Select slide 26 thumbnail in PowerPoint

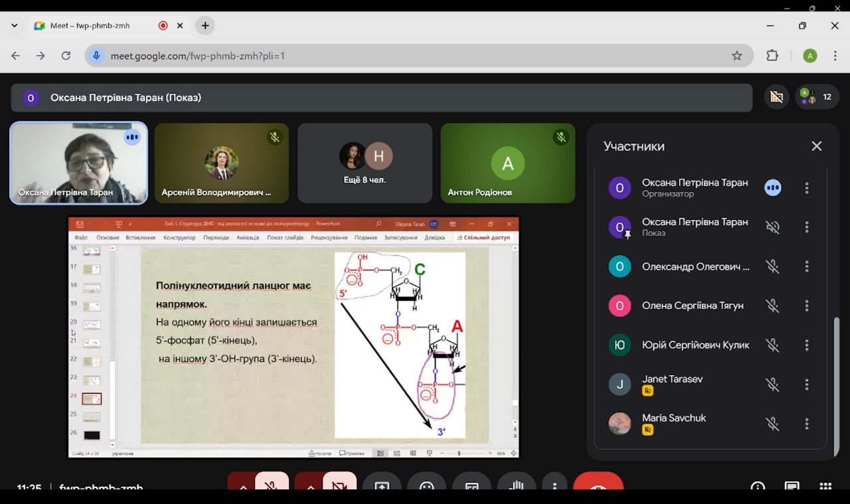coord(92,435)
